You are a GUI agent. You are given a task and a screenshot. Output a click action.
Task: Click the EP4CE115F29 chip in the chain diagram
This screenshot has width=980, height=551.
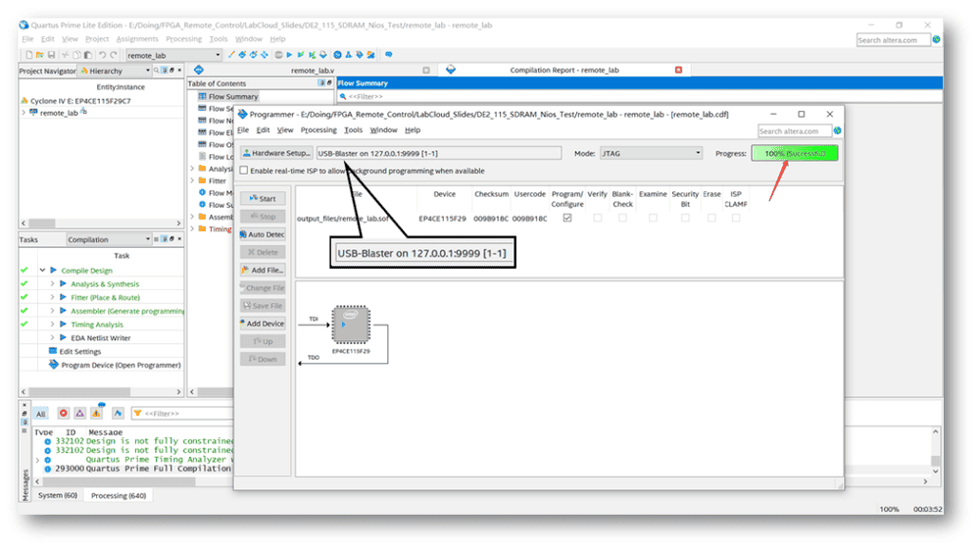point(350,324)
